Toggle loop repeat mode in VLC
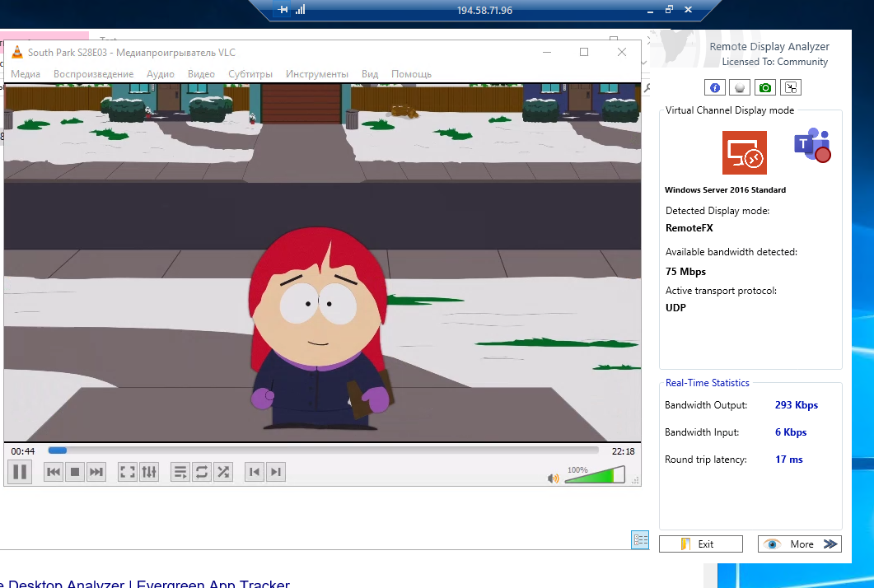Image resolution: width=874 pixels, height=588 pixels. (202, 472)
